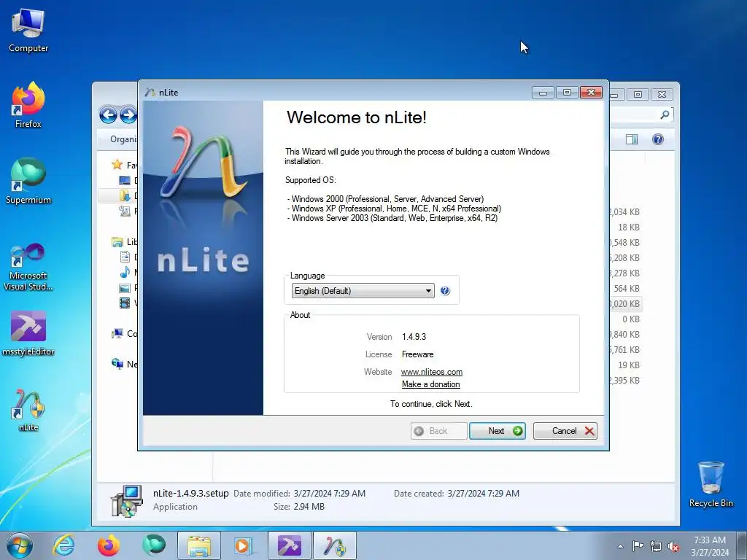Switch to Windows Explorer taskbar button
The image size is (747, 560).
199,545
